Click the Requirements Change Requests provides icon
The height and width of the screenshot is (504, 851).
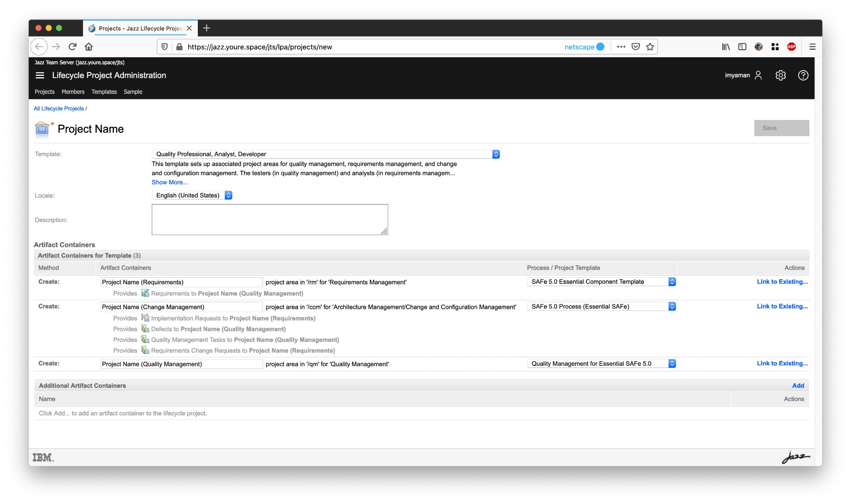click(x=145, y=350)
